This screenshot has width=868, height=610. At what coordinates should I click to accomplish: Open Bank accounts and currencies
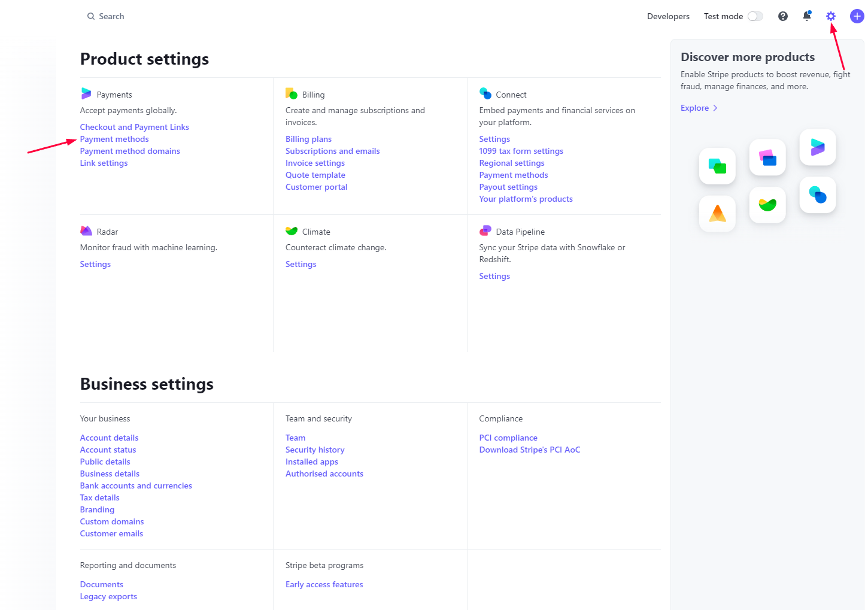(x=136, y=485)
